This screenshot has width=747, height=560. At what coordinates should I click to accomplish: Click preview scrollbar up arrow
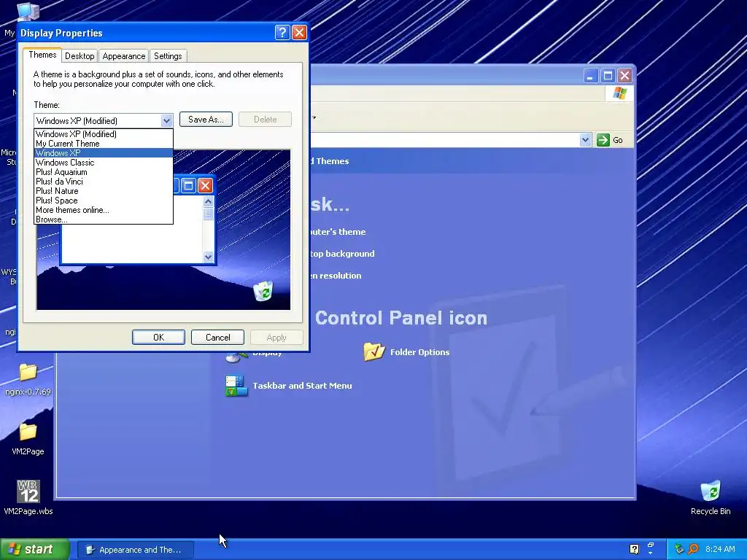[208, 201]
